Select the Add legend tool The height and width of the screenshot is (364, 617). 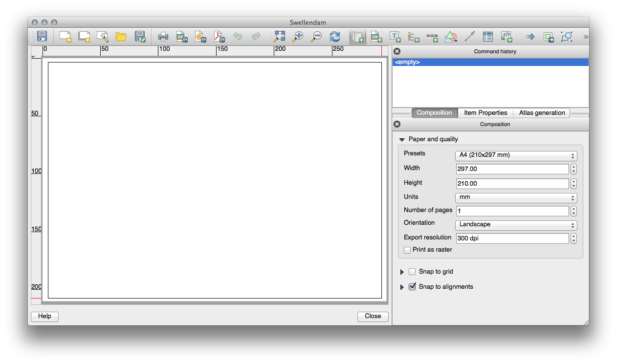coord(414,36)
